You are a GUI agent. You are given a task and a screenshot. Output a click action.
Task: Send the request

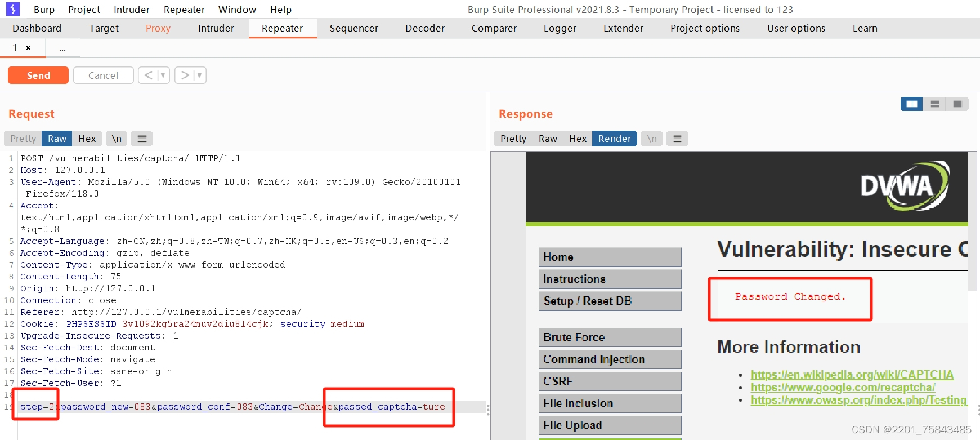(38, 75)
